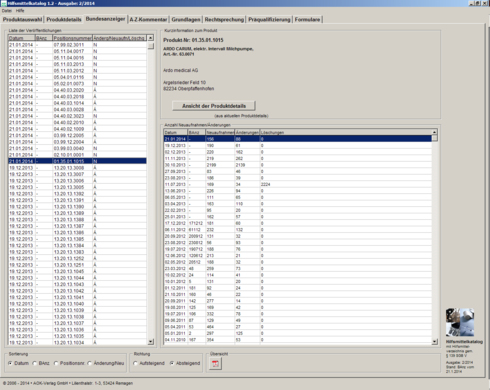Open the Formulare tab
490x390 pixels.
pos(307,20)
